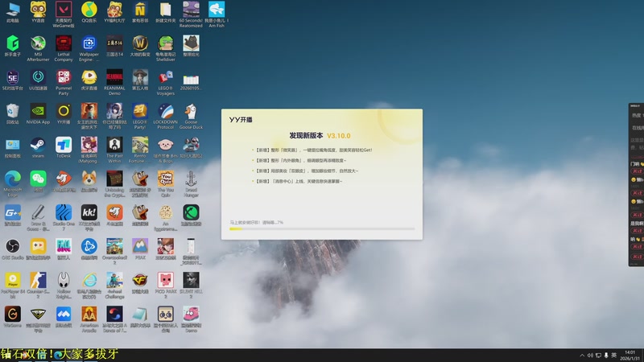Select the Fall Guys game icon
Image resolution: width=644 pixels, height=362 pixels.
click(x=64, y=247)
